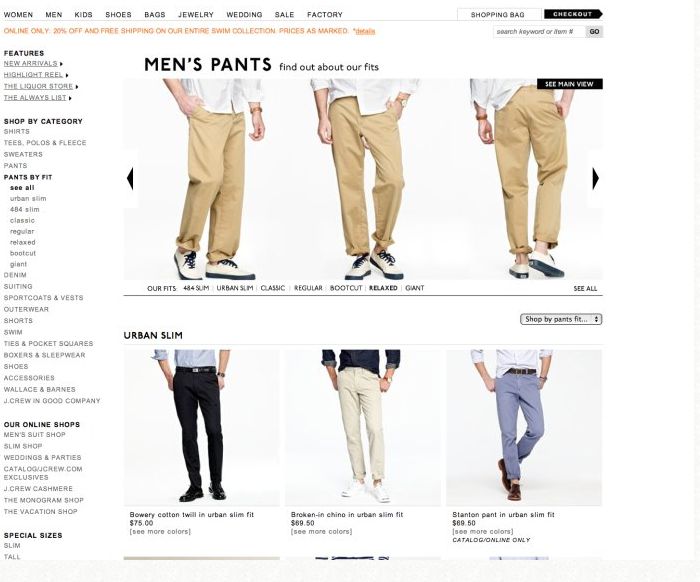Open the Bowery cotton twill pant thumbnail
The height and width of the screenshot is (582, 700).
click(x=202, y=428)
